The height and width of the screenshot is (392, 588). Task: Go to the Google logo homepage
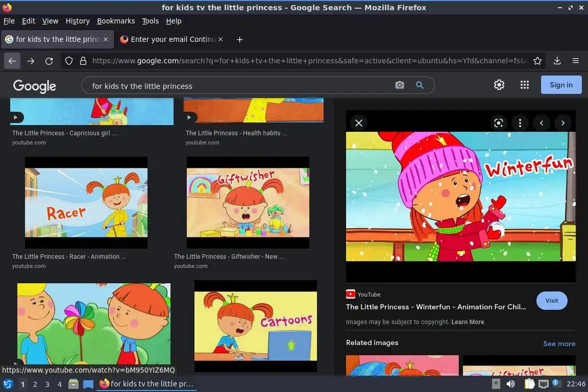(35, 86)
